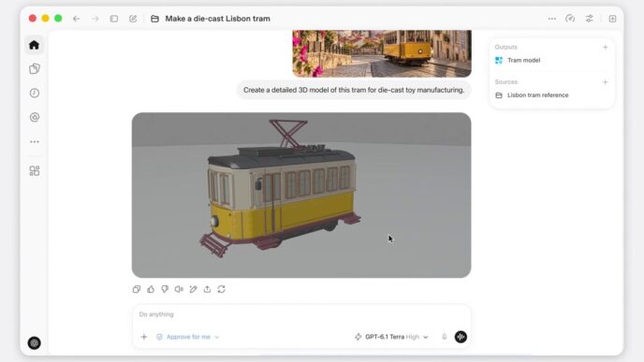644x362 pixels.
Task: Open the stacked pages sidebar icon
Action: tap(35, 68)
